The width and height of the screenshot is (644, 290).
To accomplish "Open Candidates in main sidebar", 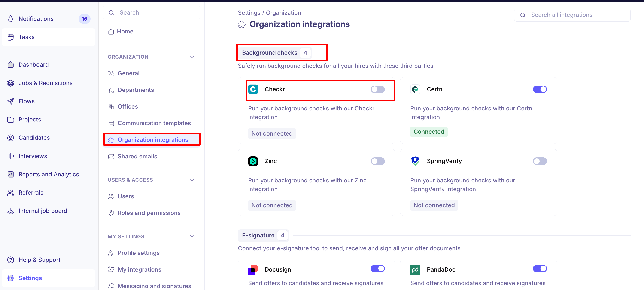I will click(49, 138).
